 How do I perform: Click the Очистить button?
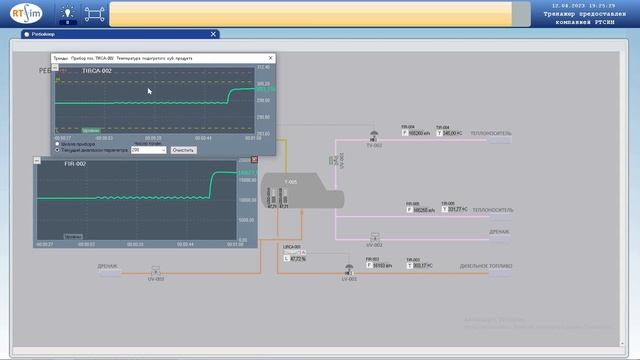coord(183,150)
